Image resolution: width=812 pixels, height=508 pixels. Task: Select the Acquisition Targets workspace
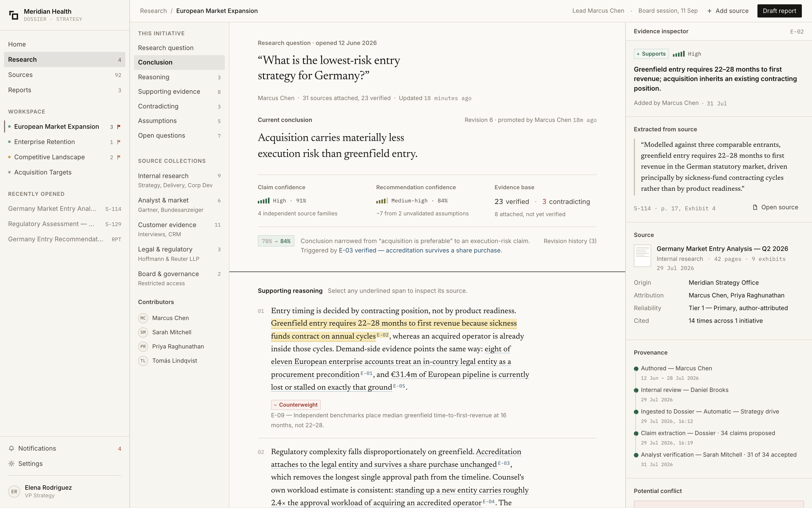[64, 172]
